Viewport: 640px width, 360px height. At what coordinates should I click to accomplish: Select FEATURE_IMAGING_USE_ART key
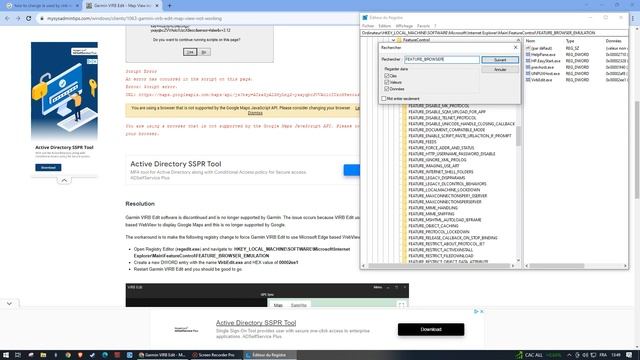433,166
